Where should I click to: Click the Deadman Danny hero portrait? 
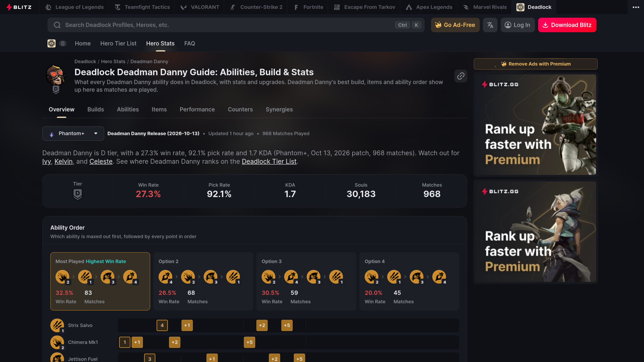(x=56, y=75)
